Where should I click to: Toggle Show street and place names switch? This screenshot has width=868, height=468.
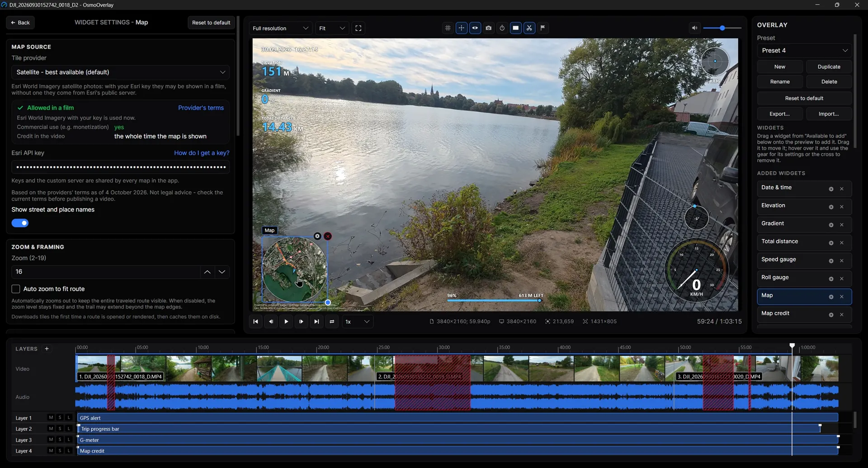tap(20, 223)
